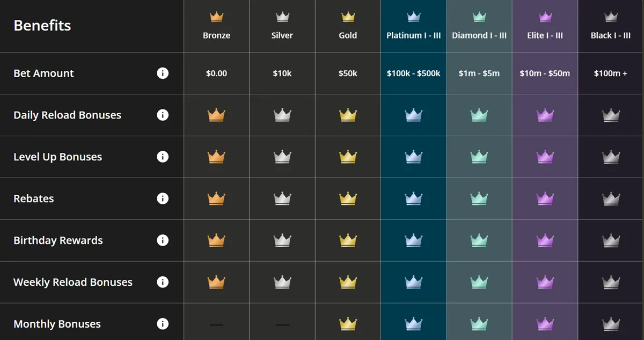The height and width of the screenshot is (340, 644).
Task: Click the Gold crown header icon
Action: pyautogui.click(x=348, y=17)
